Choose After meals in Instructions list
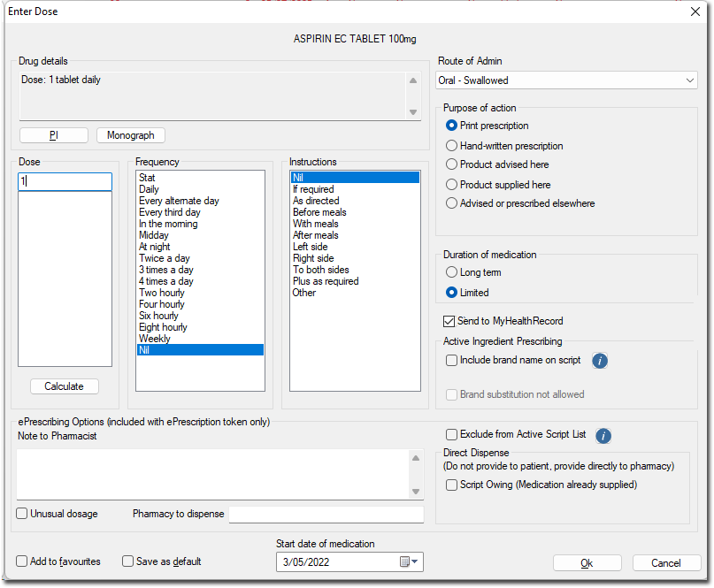This screenshot has width=714, height=588. (x=316, y=235)
